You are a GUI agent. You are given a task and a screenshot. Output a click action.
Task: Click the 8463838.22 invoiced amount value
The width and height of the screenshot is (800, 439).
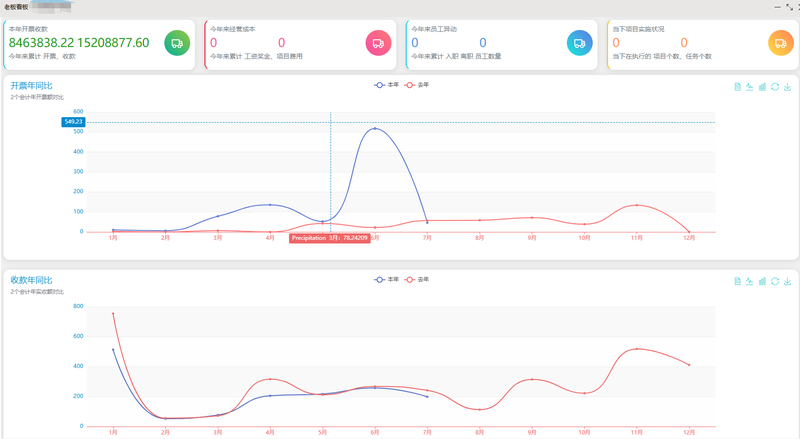click(41, 43)
